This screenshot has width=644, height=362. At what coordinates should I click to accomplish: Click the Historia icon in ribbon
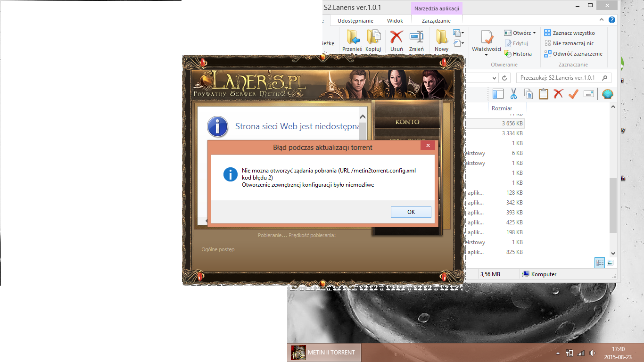518,54
